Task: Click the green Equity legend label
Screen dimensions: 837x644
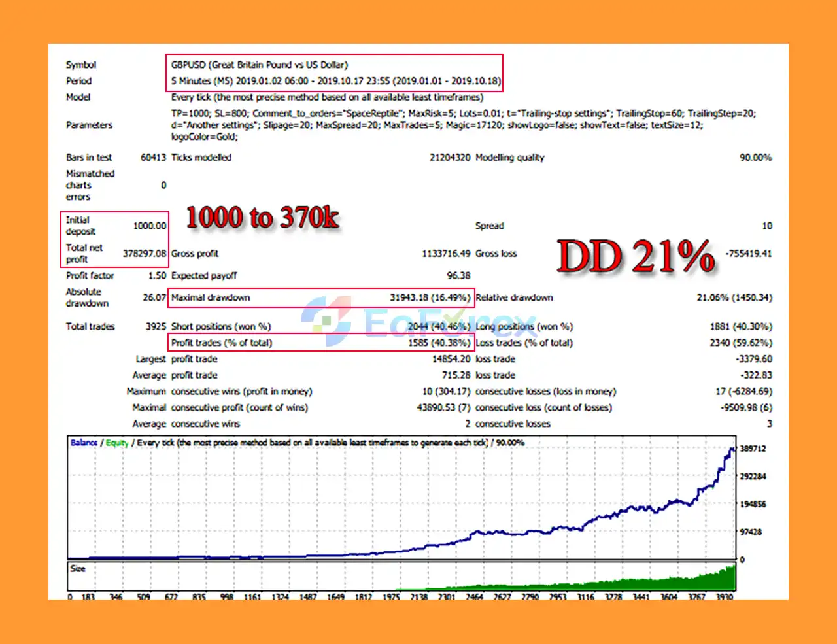Action: coord(117,443)
